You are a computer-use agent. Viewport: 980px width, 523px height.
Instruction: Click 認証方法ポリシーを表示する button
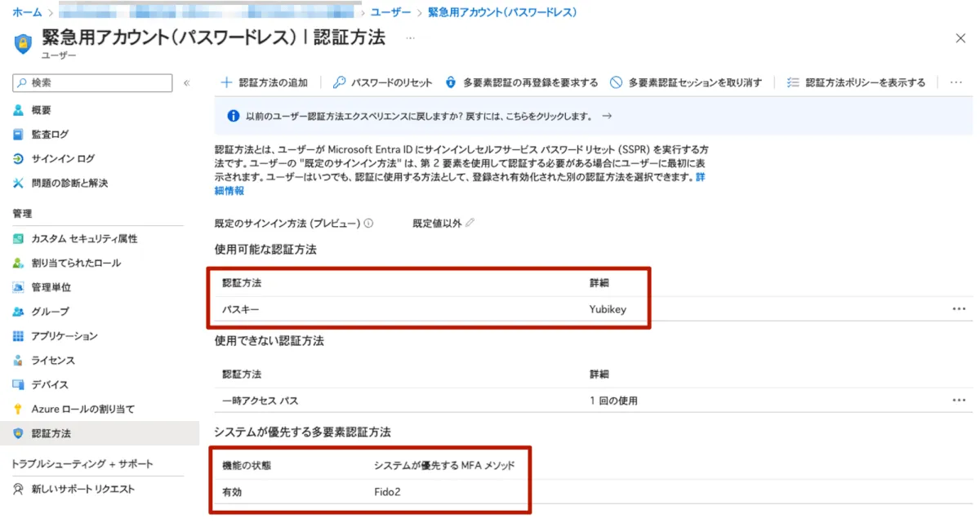(856, 82)
